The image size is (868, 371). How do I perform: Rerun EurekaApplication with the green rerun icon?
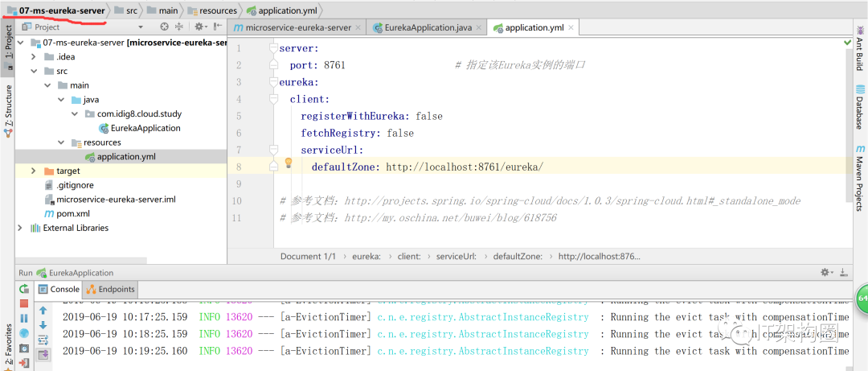pyautogui.click(x=24, y=289)
